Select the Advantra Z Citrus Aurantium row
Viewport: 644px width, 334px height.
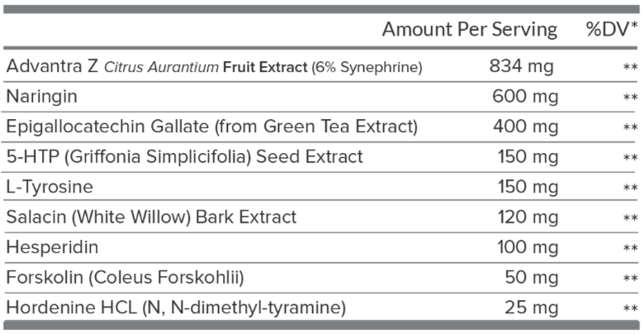[x=322, y=66]
